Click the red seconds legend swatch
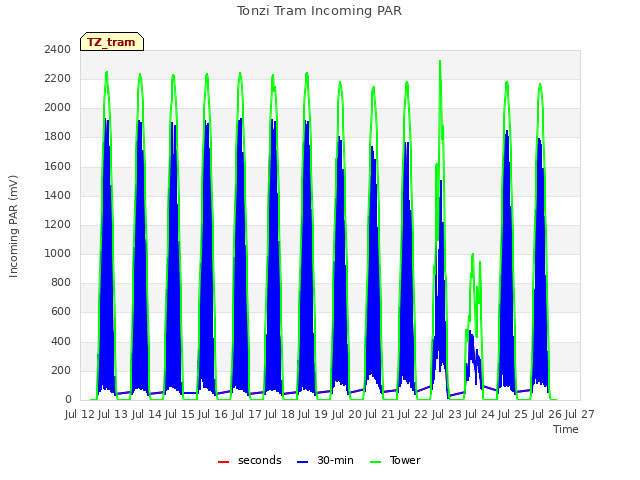Screen dimensions: 640x480 coord(223,462)
